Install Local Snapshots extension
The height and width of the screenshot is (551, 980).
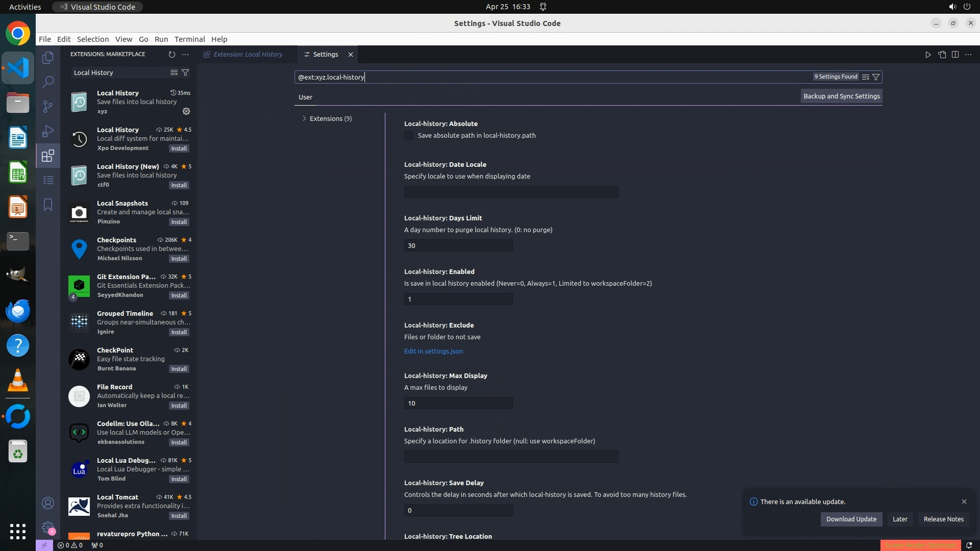coord(179,222)
